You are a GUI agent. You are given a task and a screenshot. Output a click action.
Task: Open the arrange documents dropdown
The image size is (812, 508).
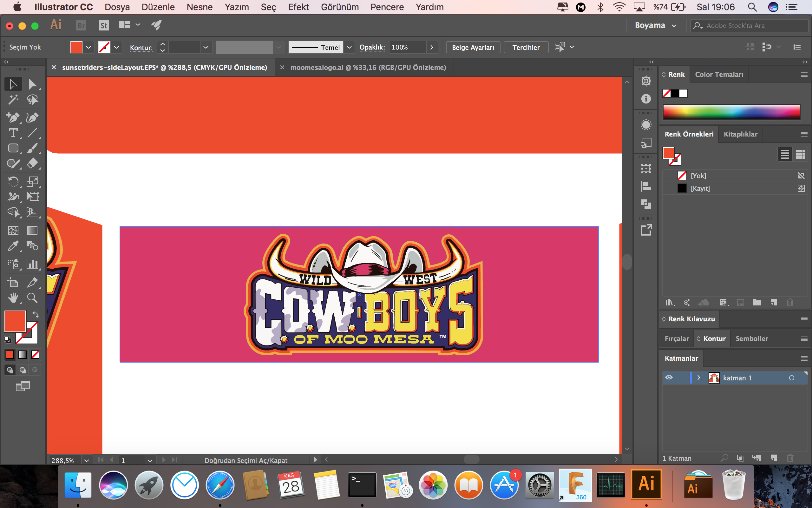click(x=129, y=25)
